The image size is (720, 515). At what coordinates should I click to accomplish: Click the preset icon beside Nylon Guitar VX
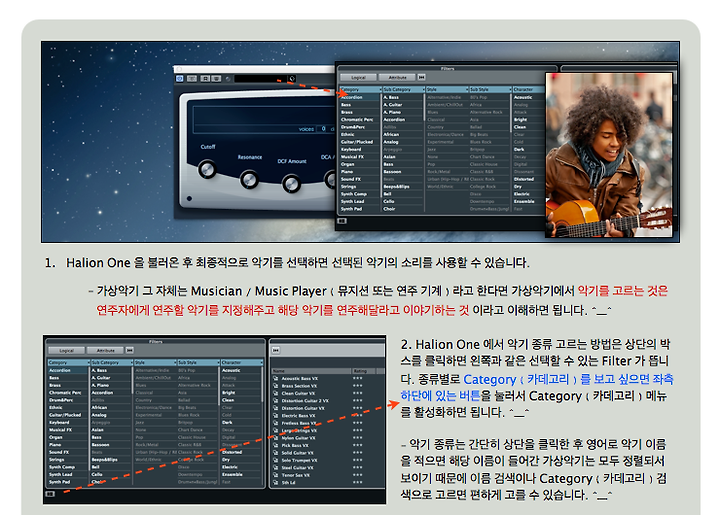pyautogui.click(x=276, y=438)
